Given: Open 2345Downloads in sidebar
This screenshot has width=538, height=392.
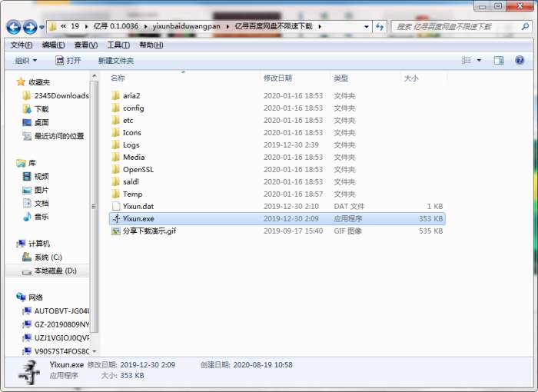Looking at the screenshot, I should point(55,96).
